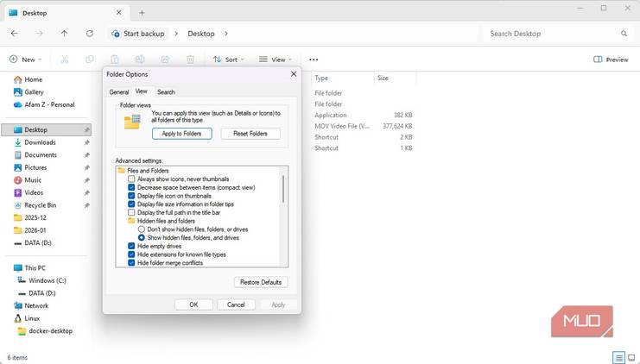Click the search magnifier icon

click(624, 34)
